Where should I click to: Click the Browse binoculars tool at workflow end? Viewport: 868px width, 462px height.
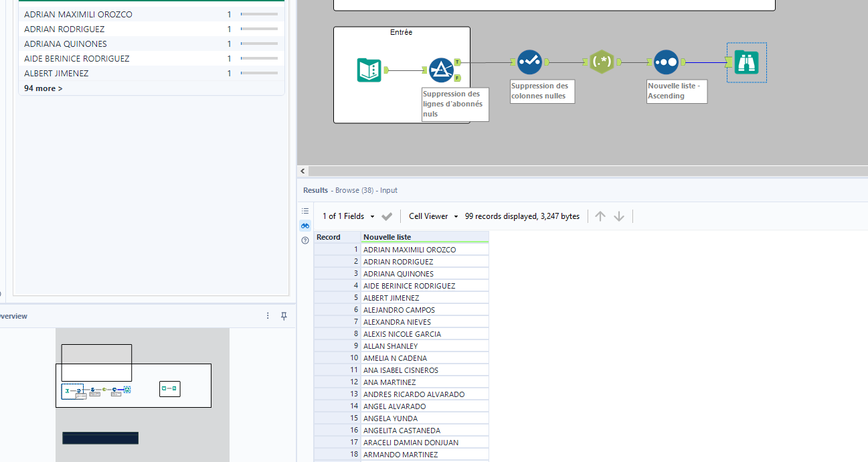pyautogui.click(x=746, y=62)
